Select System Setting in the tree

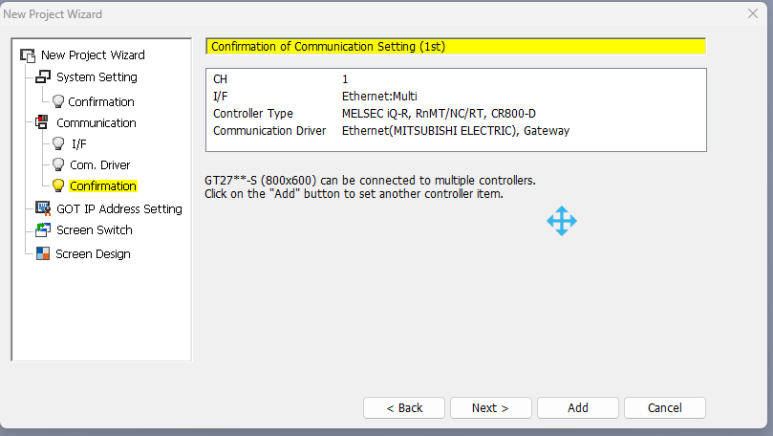pos(97,77)
